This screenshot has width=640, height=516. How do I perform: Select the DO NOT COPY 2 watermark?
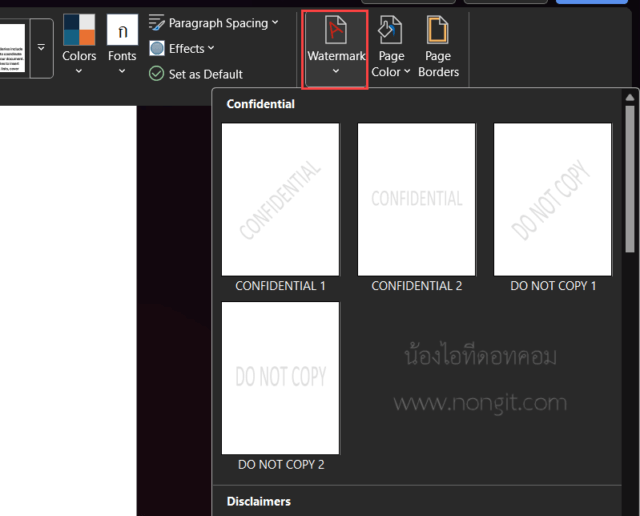click(x=280, y=378)
